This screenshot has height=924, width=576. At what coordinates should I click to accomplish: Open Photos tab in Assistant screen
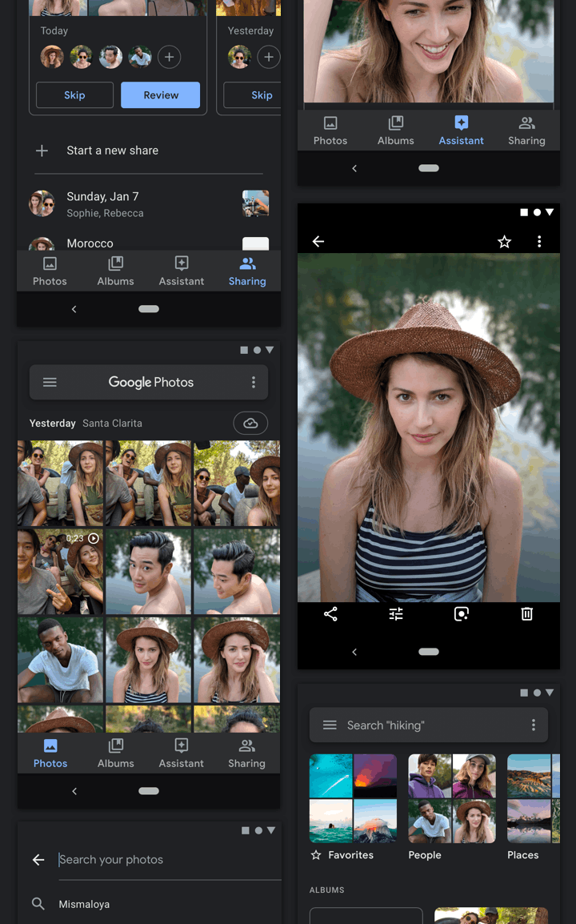[x=330, y=131]
